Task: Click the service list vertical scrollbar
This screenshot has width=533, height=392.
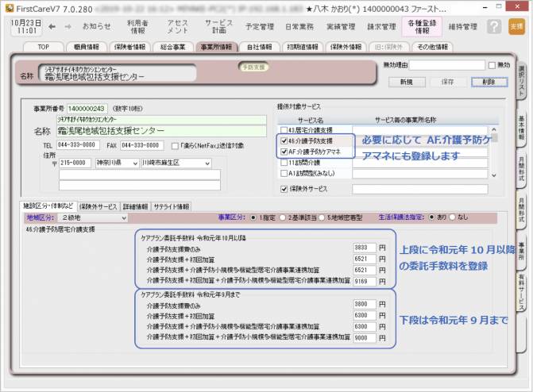Action: point(494,151)
